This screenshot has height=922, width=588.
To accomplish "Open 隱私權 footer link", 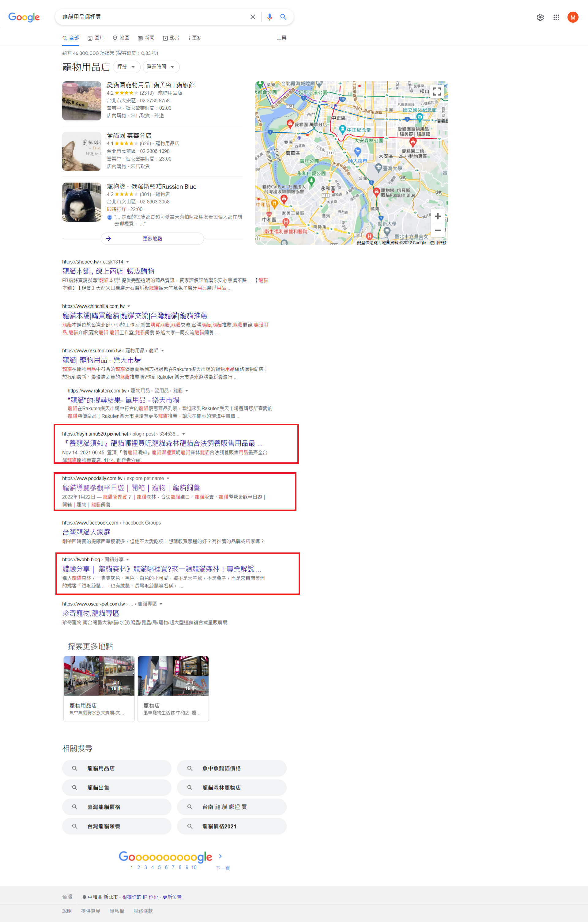I will coord(117,911).
